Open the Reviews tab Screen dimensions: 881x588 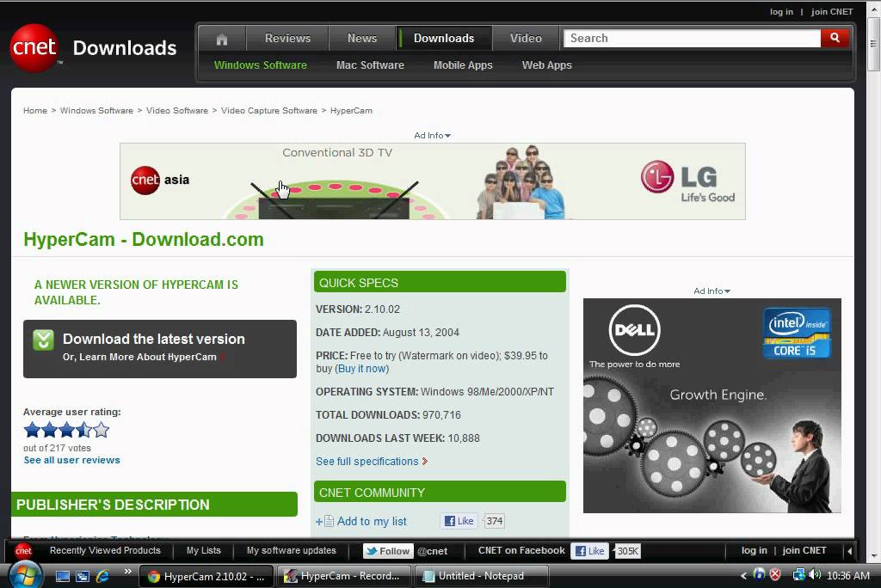287,38
